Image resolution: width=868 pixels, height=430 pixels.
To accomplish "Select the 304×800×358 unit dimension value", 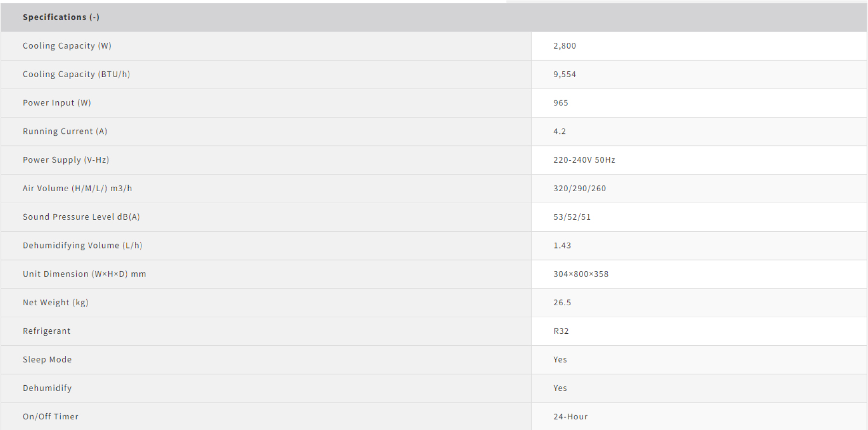I will pos(581,274).
